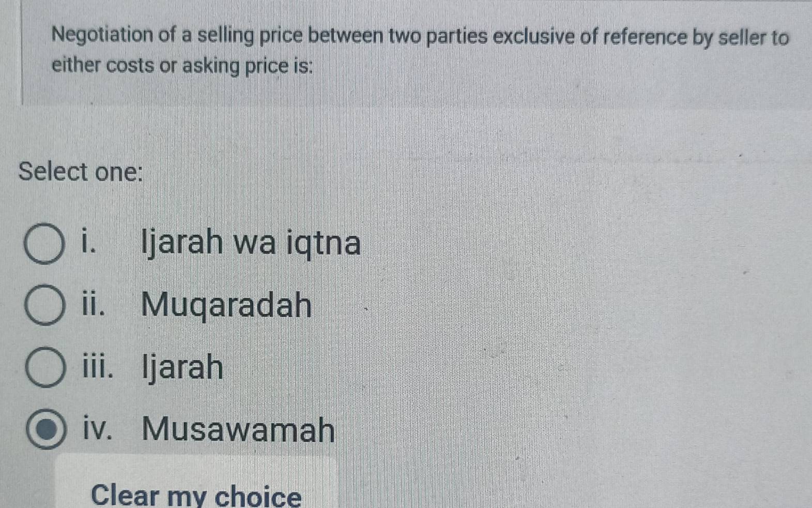This screenshot has width=812, height=508.
Task: Choose the Muqaradah radio button
Action: point(45,305)
